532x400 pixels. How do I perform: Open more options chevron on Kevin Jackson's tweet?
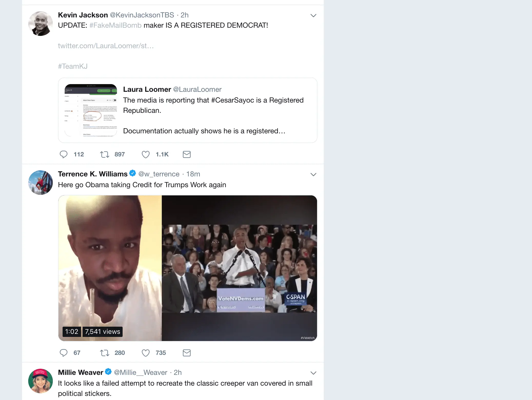[313, 15]
